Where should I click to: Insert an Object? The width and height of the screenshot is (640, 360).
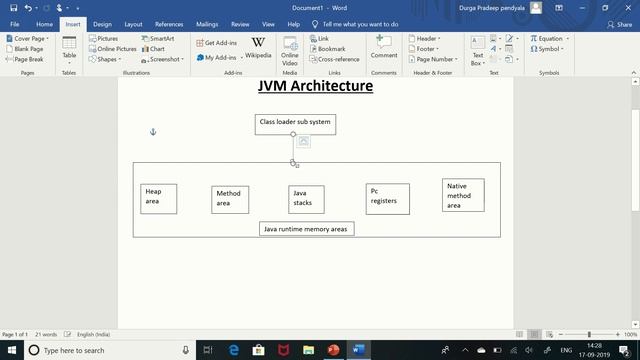(x=511, y=59)
